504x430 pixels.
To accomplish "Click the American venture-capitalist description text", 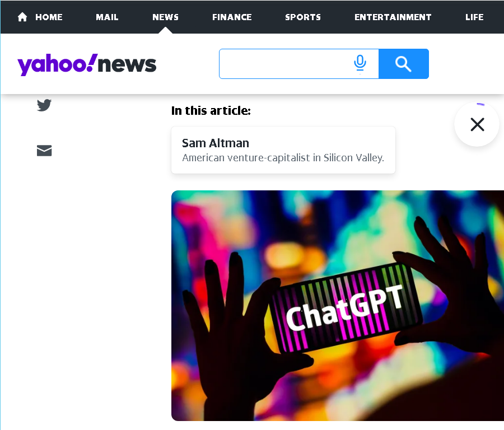I will point(283,158).
